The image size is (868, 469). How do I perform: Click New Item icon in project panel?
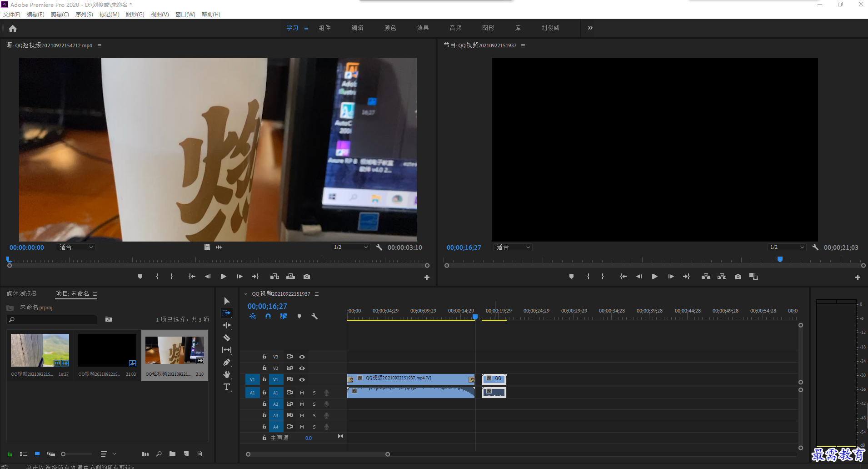coord(186,454)
